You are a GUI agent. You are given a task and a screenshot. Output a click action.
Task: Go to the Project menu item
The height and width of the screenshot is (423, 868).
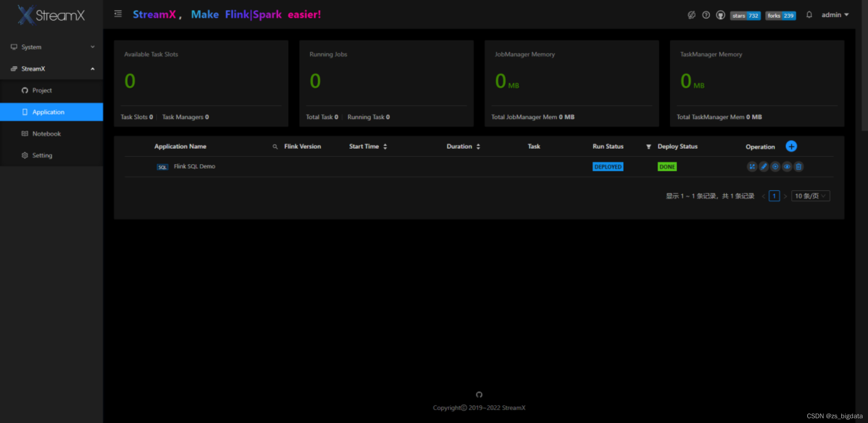(x=42, y=90)
